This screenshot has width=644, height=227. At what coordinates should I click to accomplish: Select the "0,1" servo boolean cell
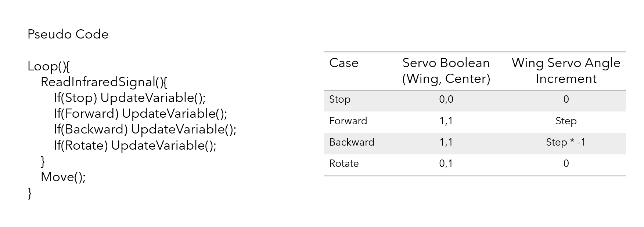(446, 164)
